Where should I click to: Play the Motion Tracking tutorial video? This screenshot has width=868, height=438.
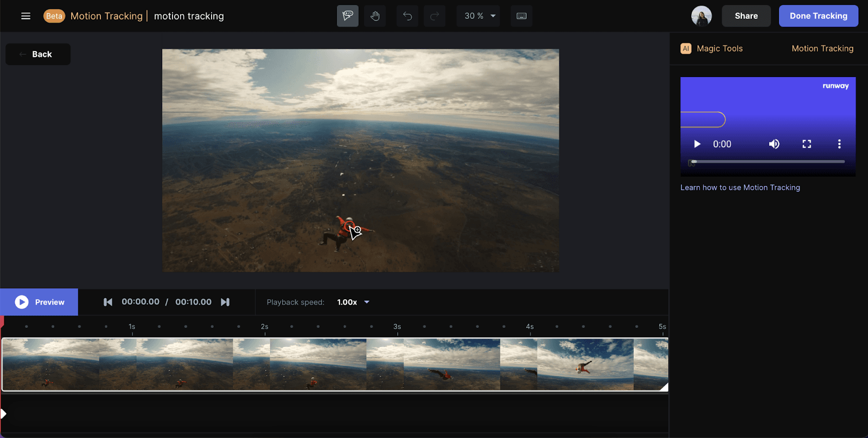pos(697,144)
